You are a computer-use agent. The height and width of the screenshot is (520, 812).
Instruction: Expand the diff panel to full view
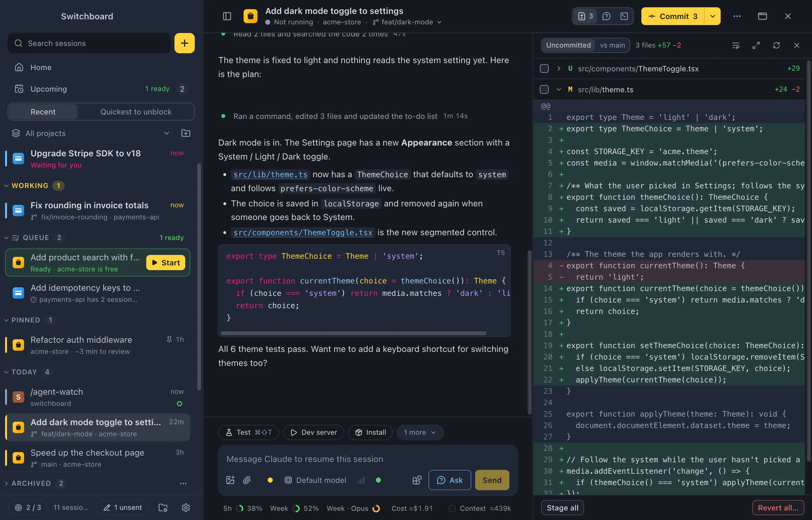point(756,45)
